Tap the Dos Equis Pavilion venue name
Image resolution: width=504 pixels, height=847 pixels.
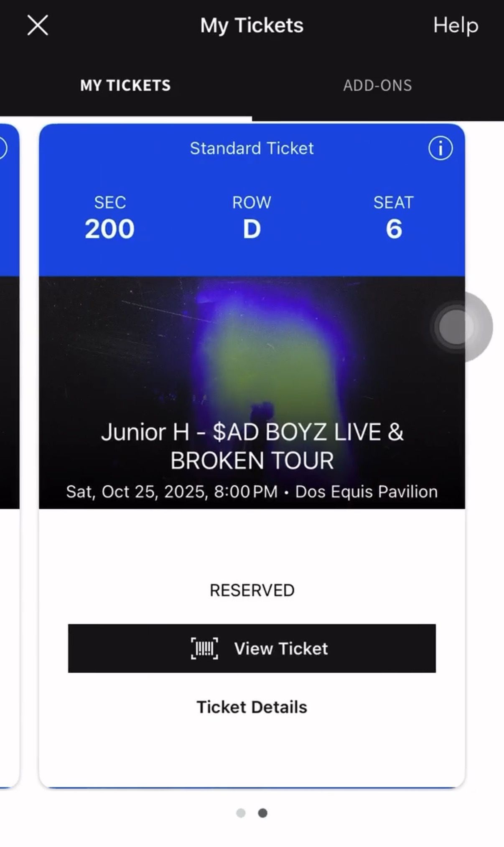[367, 491]
